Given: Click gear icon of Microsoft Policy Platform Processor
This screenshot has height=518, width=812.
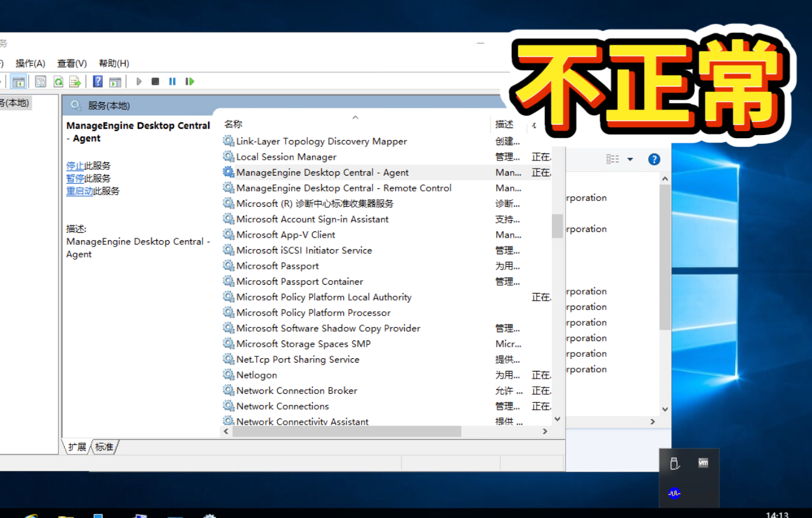Looking at the screenshot, I should (x=228, y=313).
